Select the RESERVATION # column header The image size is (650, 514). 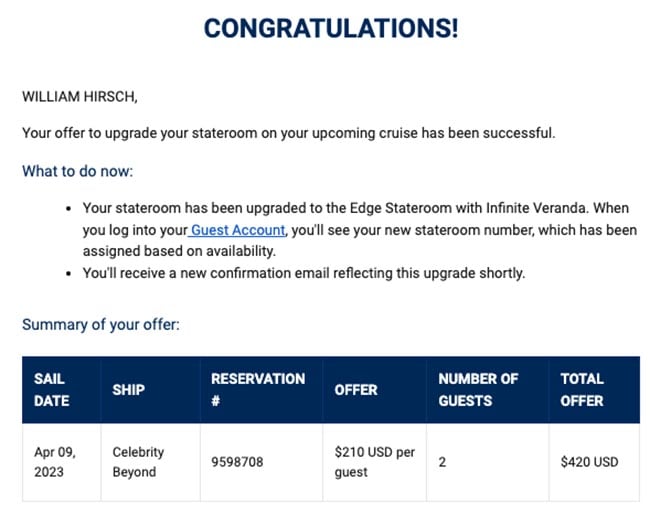[x=262, y=390]
